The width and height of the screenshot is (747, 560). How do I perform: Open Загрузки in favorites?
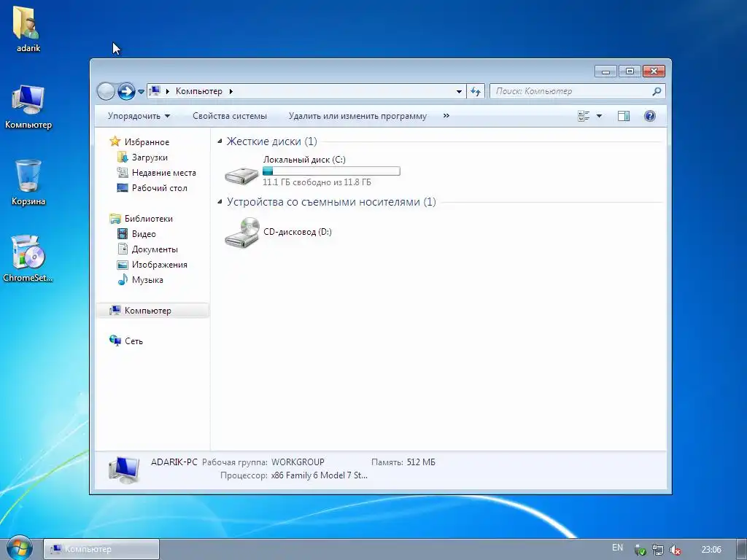click(x=150, y=157)
